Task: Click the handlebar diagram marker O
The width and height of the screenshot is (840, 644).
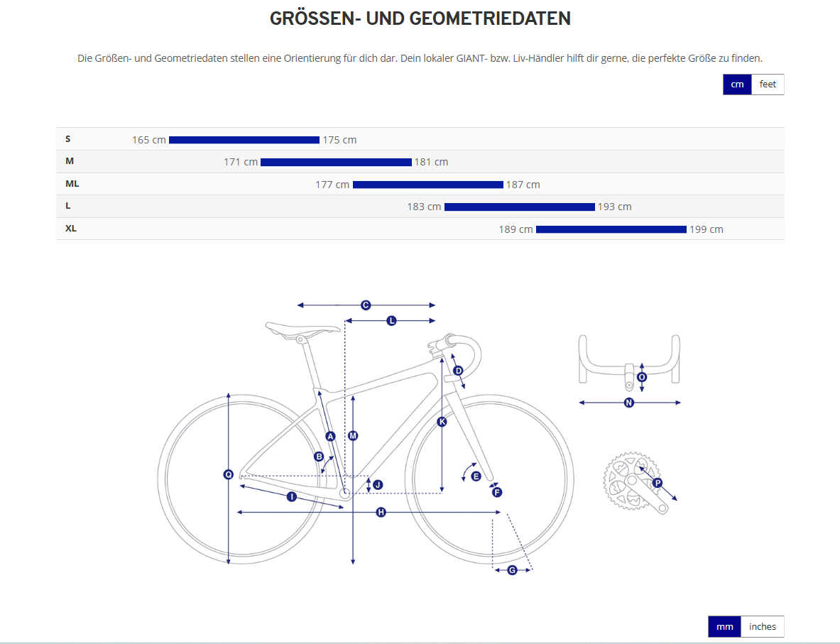Action: click(x=642, y=378)
